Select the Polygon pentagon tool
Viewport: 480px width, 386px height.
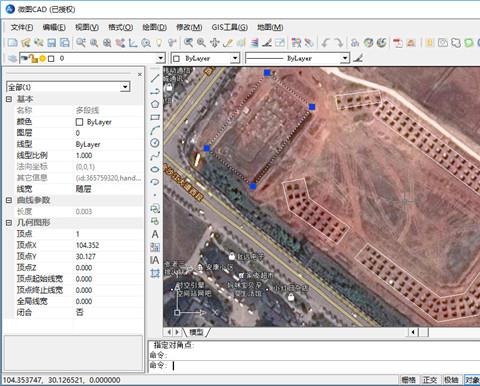pyautogui.click(x=155, y=104)
